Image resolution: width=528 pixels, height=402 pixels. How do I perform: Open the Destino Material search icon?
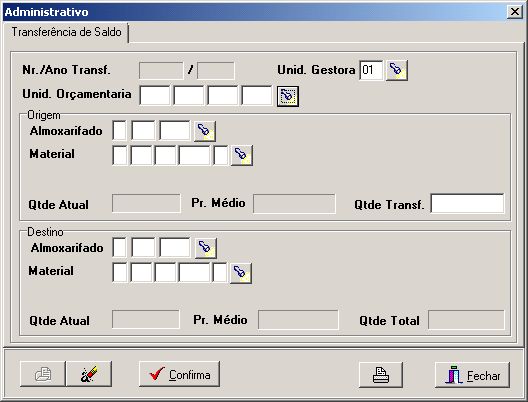tap(240, 273)
